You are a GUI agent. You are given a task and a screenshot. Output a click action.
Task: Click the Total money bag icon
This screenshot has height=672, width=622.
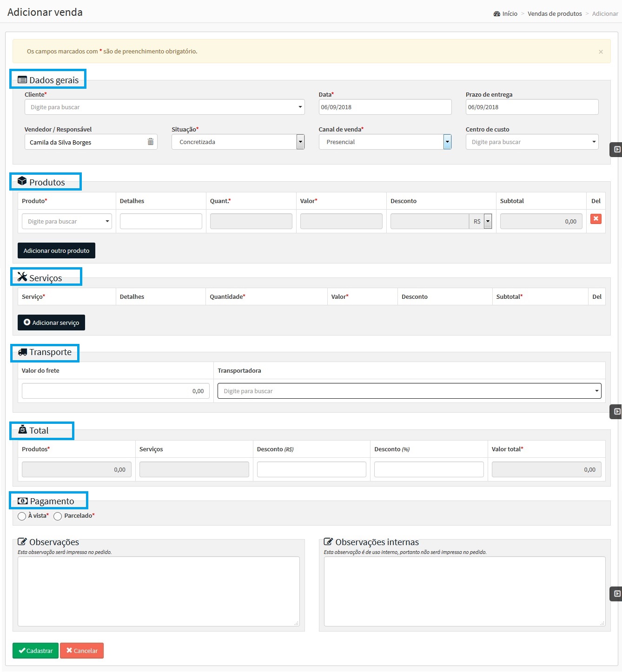[22, 429]
